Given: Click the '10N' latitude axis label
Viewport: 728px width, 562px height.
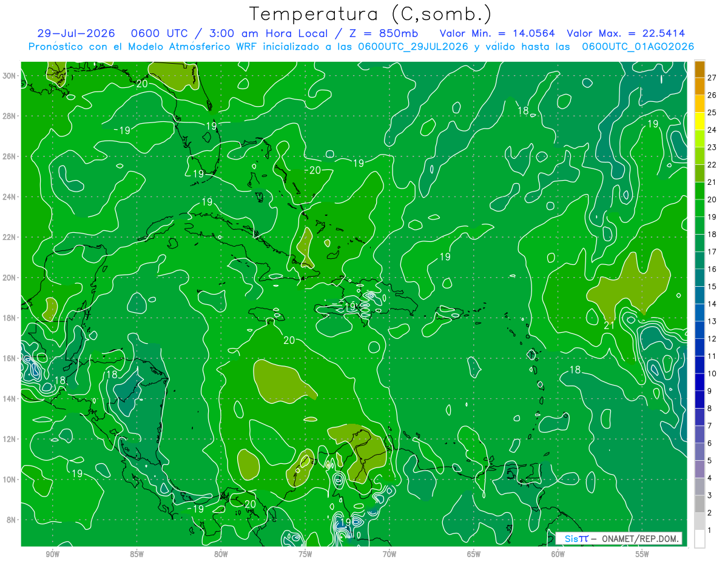Looking at the screenshot, I should pyautogui.click(x=9, y=480).
